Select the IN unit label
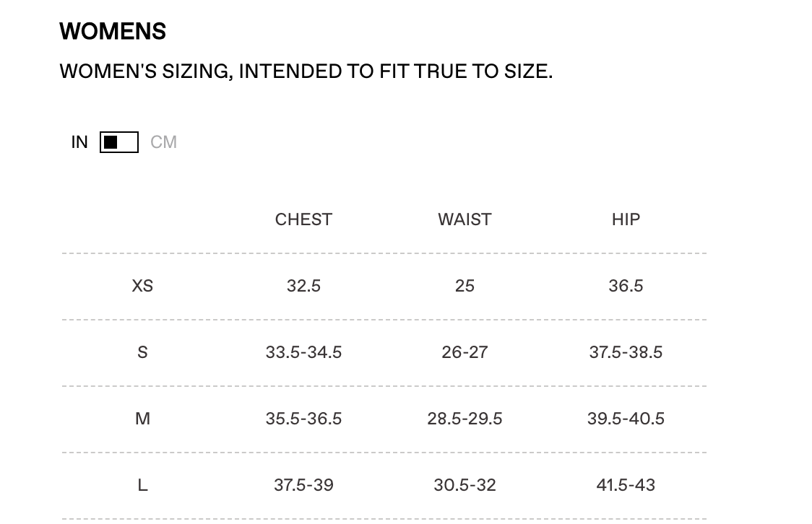This screenshot has width=812, height=524. pos(79,142)
